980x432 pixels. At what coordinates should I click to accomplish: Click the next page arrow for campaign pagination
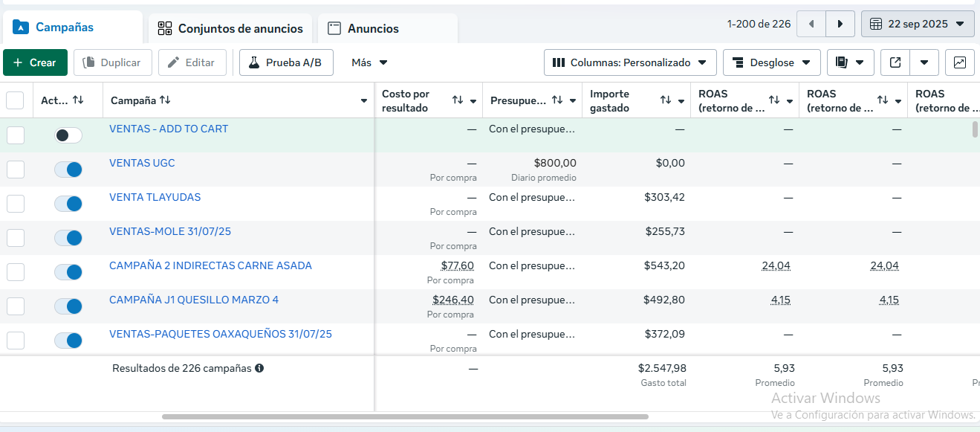840,23
